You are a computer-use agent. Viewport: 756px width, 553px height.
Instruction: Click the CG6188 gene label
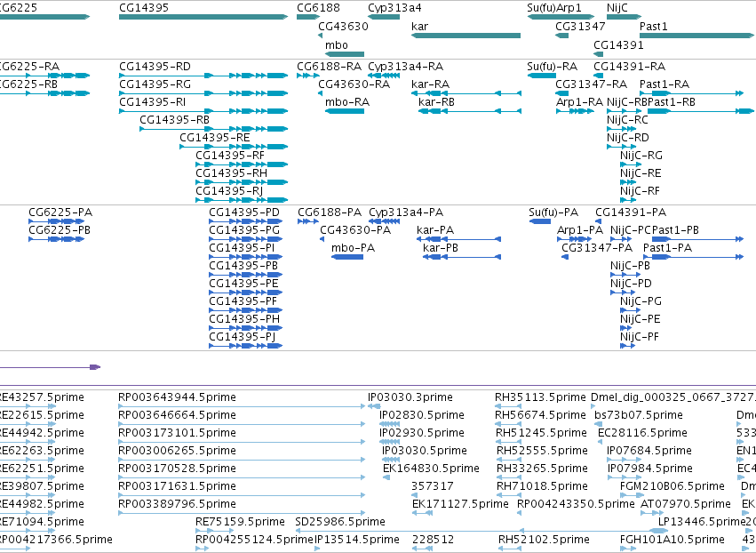click(318, 8)
